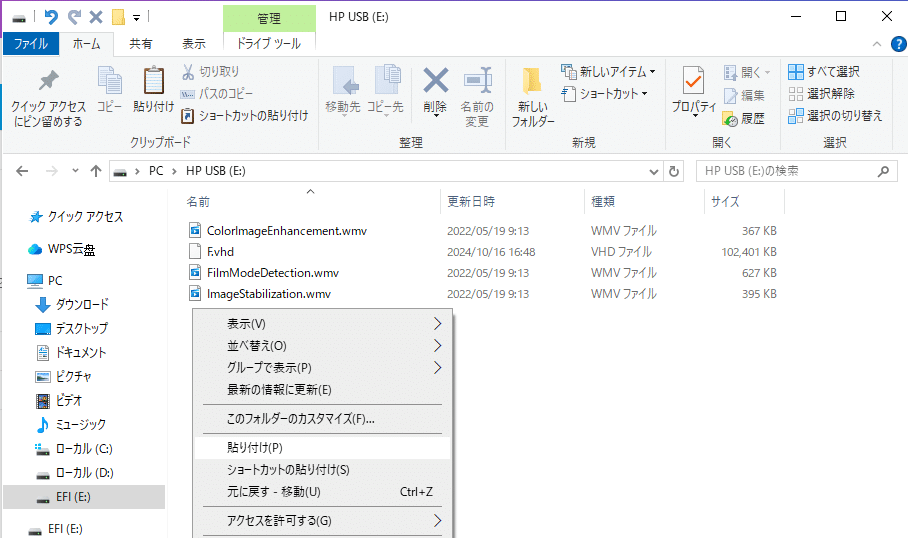Click the プロパティ (Properties) ribbon icon
This screenshot has width=908, height=538.
coord(694,91)
